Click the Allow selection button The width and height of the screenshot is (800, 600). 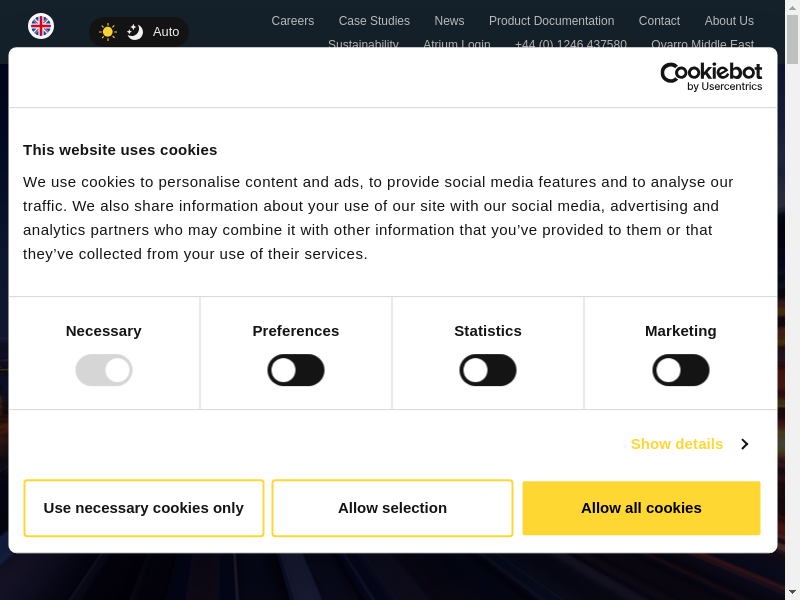[392, 508]
